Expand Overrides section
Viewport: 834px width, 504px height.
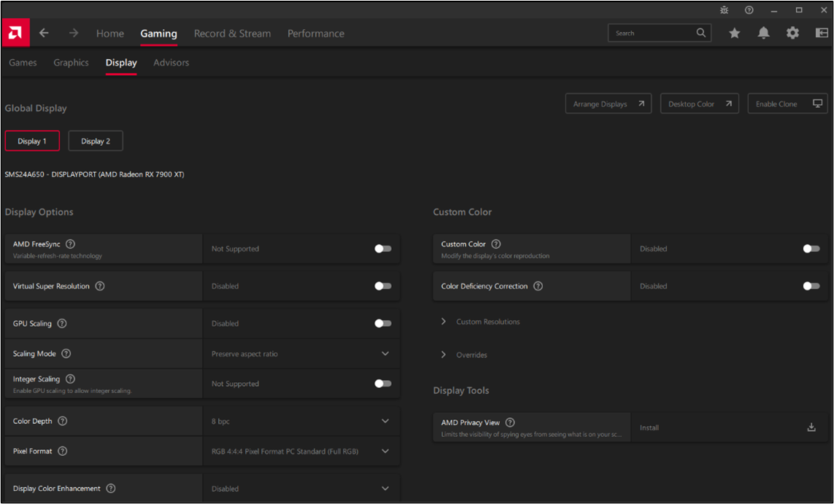[464, 354]
